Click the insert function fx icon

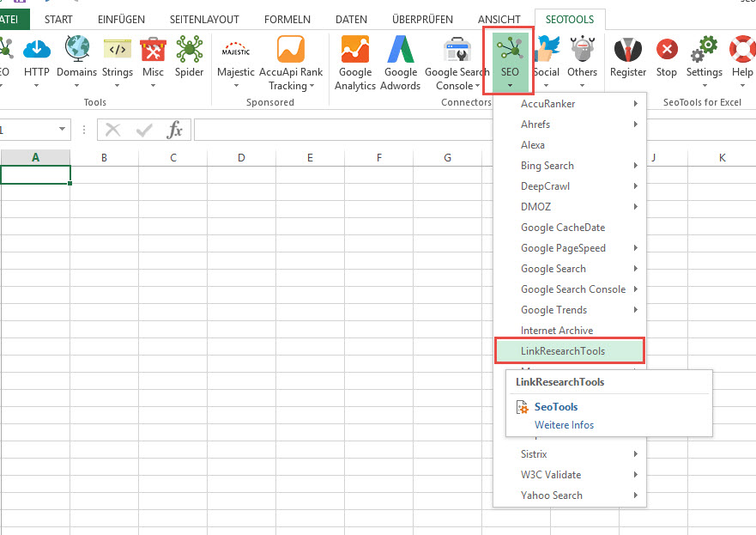[x=174, y=130]
